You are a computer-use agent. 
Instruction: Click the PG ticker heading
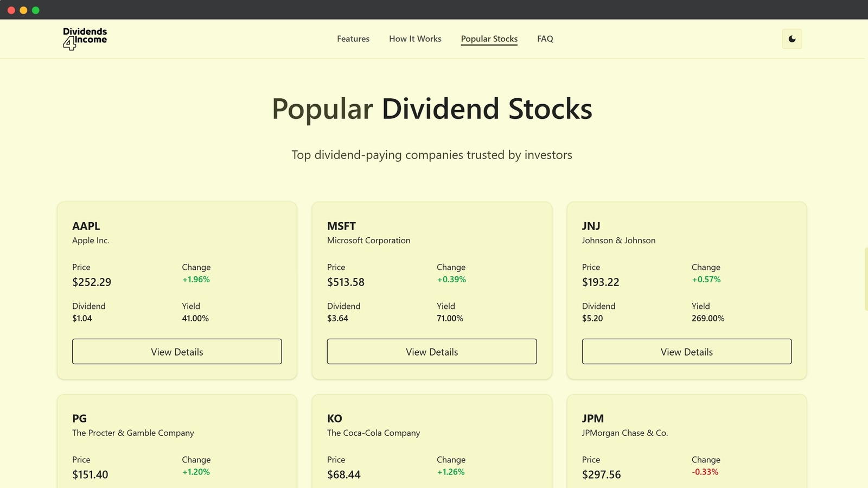coord(79,419)
